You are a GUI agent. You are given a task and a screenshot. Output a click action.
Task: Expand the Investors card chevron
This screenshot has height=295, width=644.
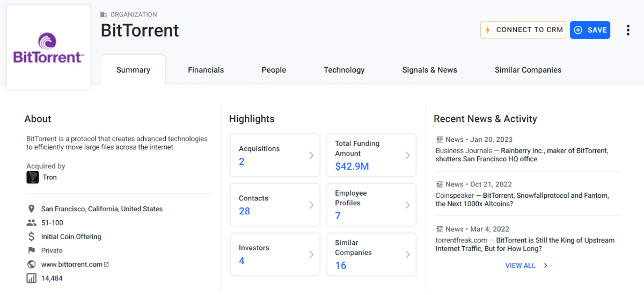tap(311, 254)
